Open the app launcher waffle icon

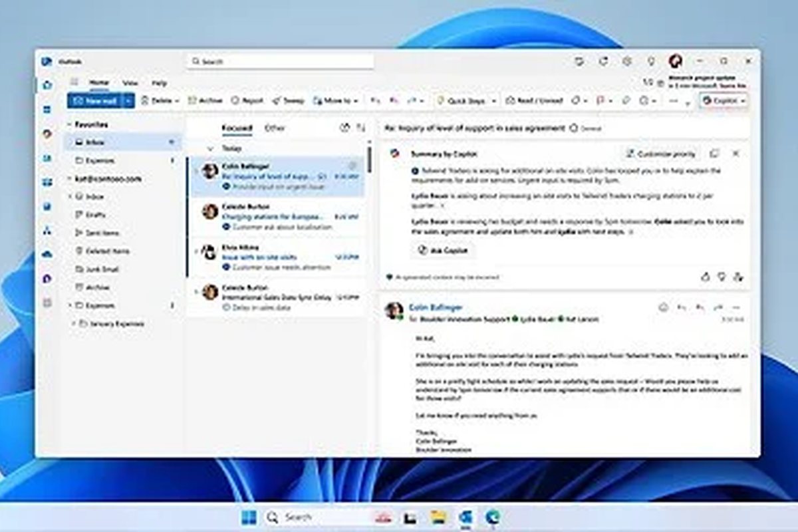(74, 82)
